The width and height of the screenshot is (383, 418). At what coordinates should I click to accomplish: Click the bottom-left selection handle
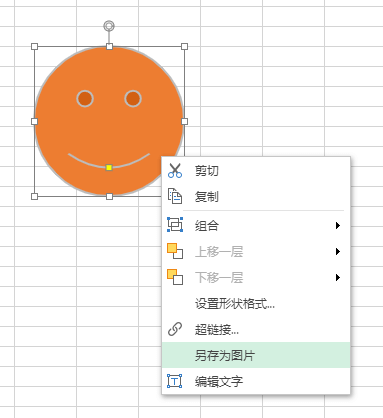pyautogui.click(x=34, y=196)
